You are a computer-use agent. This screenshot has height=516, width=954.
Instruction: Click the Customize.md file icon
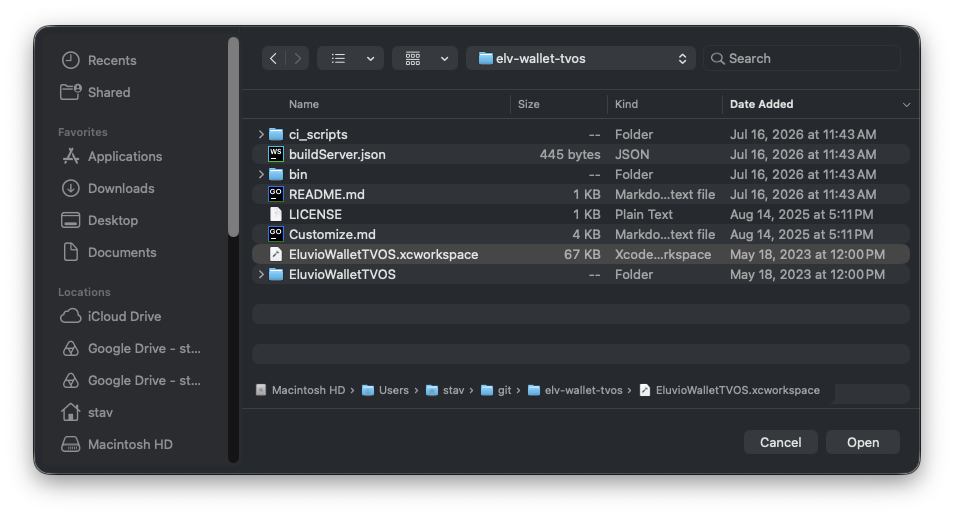pyautogui.click(x=276, y=234)
